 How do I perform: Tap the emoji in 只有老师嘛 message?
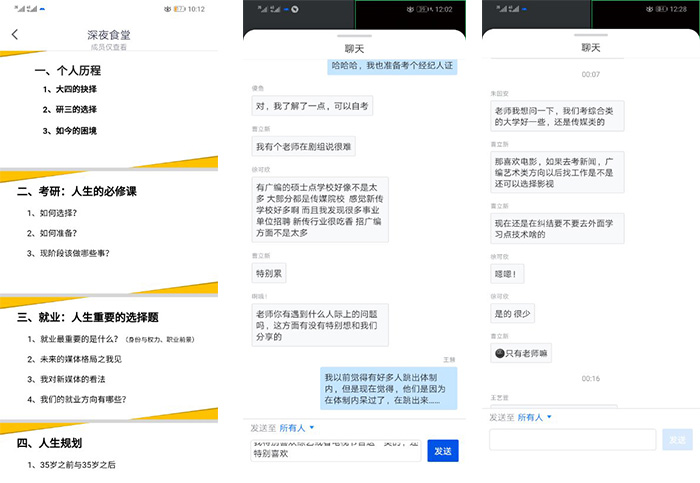click(499, 353)
